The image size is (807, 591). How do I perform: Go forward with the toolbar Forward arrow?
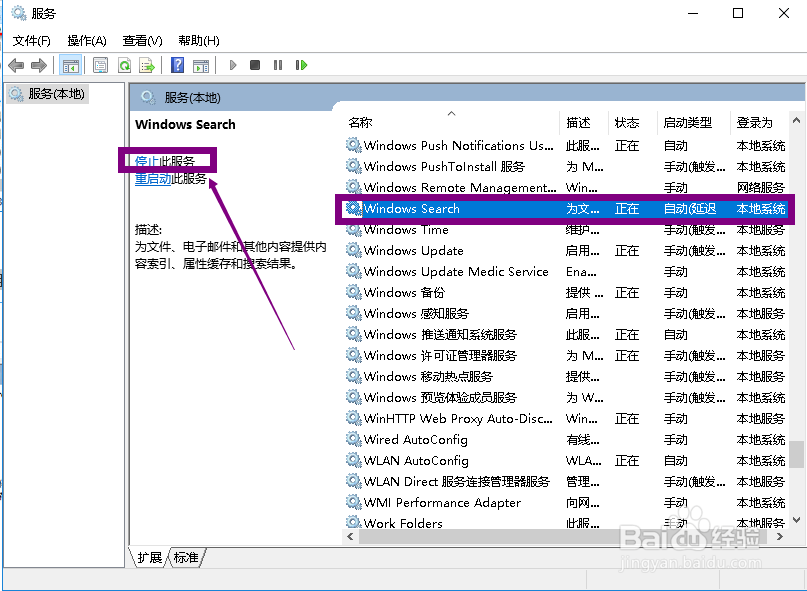(x=39, y=65)
